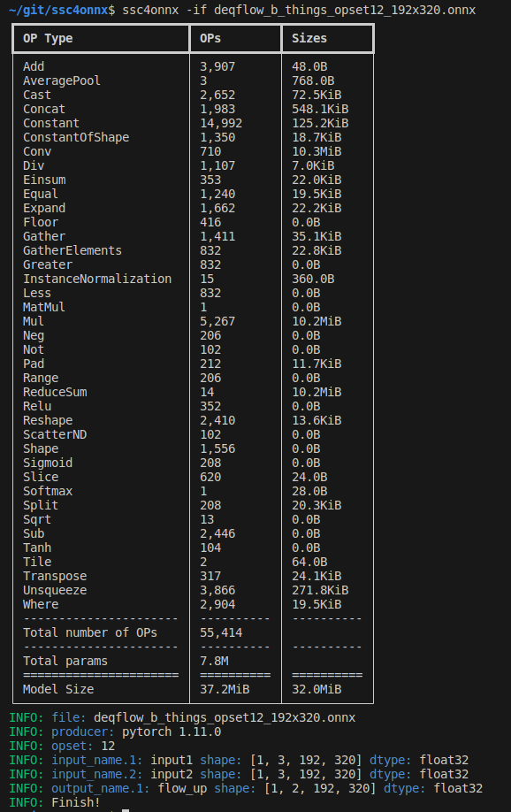Click the Total params value 7.8M

click(214, 662)
